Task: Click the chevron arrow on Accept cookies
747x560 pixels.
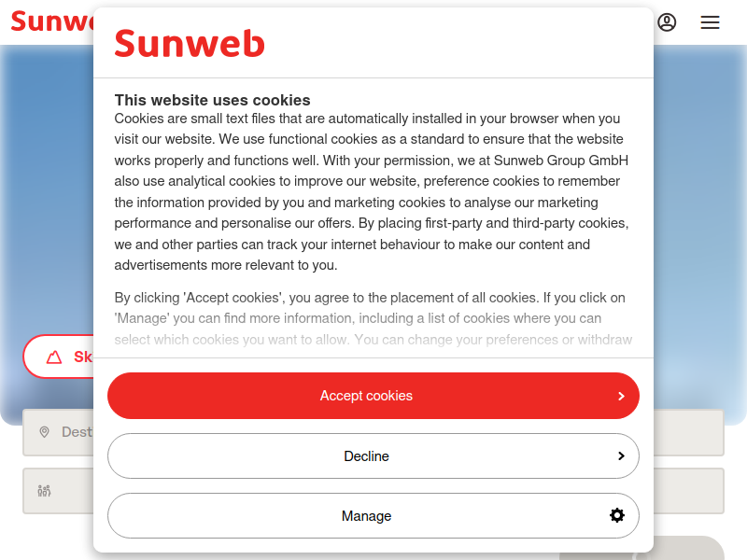Action: pos(621,396)
